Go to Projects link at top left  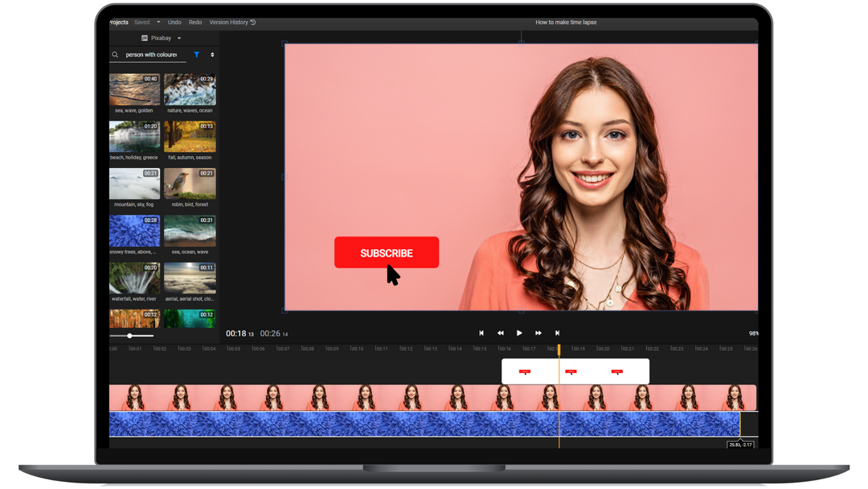[118, 23]
